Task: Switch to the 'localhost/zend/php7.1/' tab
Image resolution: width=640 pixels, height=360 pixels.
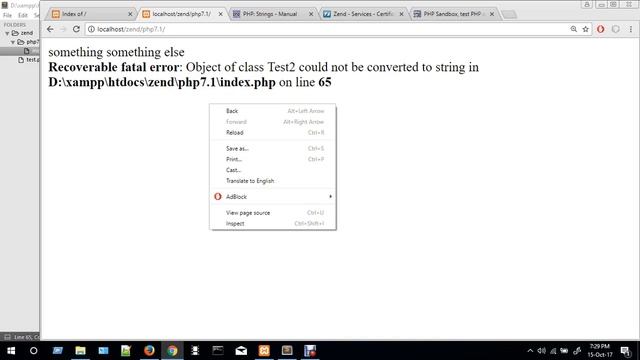Action: 182,14
